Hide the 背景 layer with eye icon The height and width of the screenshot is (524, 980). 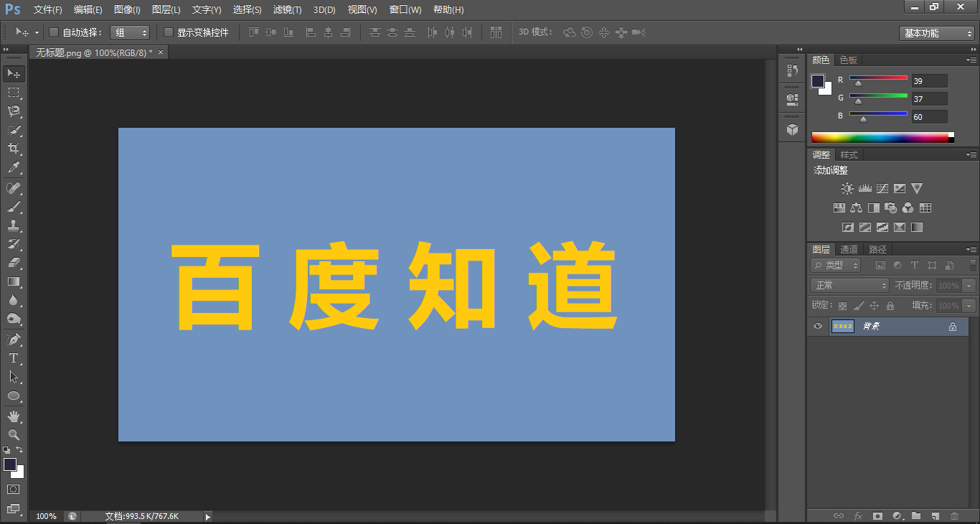click(x=817, y=327)
